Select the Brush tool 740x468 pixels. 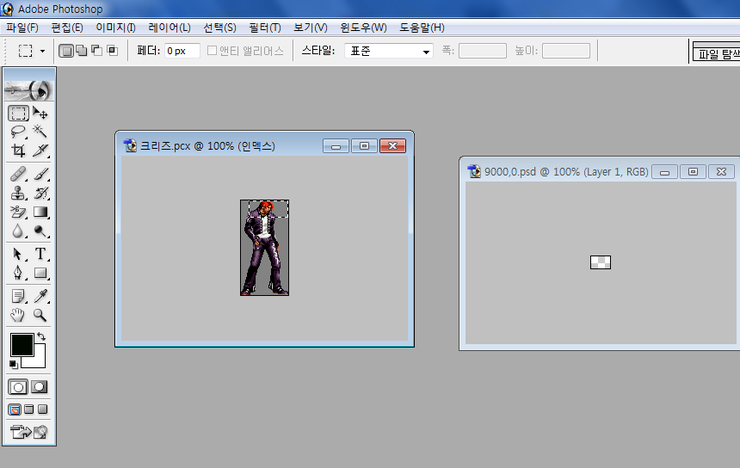pyautogui.click(x=41, y=174)
